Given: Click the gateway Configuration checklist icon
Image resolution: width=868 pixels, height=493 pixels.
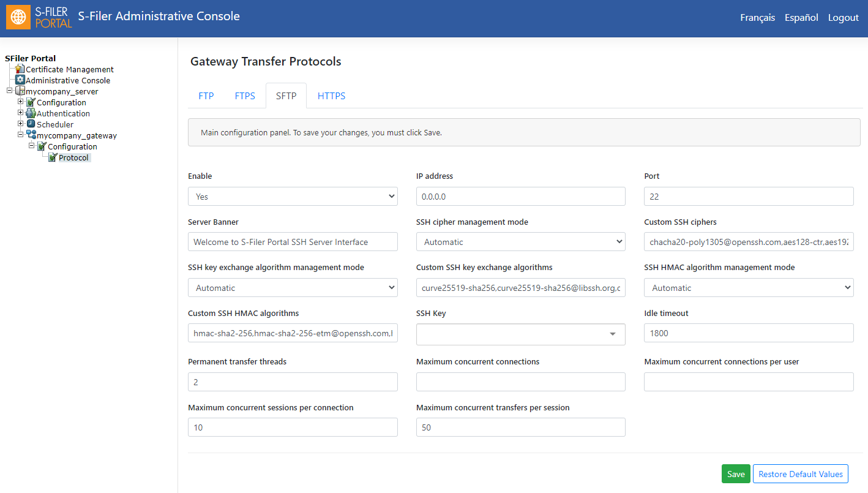Looking at the screenshot, I should click(42, 146).
